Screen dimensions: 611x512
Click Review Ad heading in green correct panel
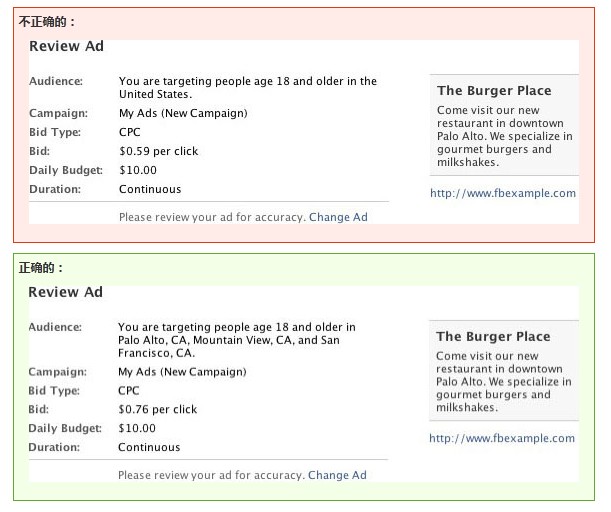point(65,292)
